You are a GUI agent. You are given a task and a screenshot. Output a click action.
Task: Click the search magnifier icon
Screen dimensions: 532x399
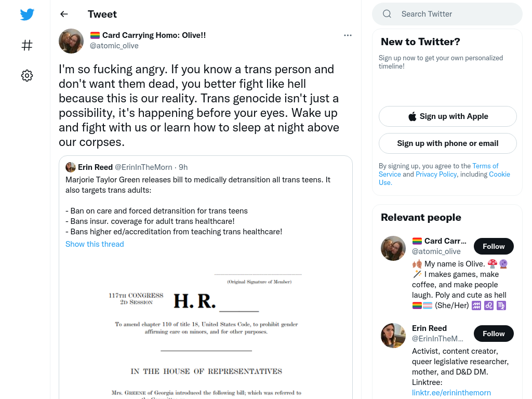pos(387,14)
